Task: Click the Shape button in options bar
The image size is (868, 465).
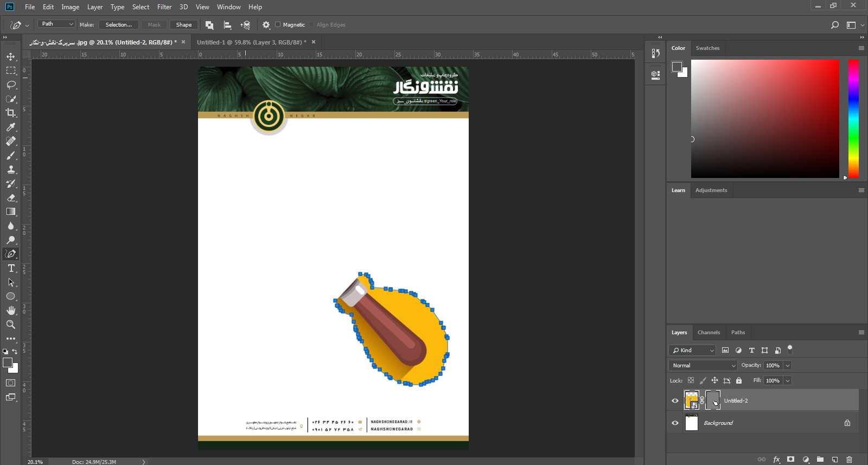Action: point(183,24)
